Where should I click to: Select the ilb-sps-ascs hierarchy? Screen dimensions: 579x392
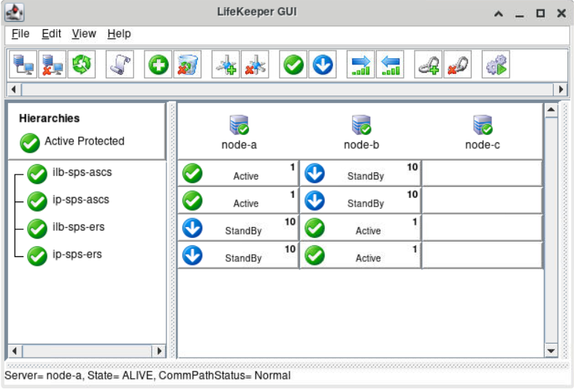(82, 172)
